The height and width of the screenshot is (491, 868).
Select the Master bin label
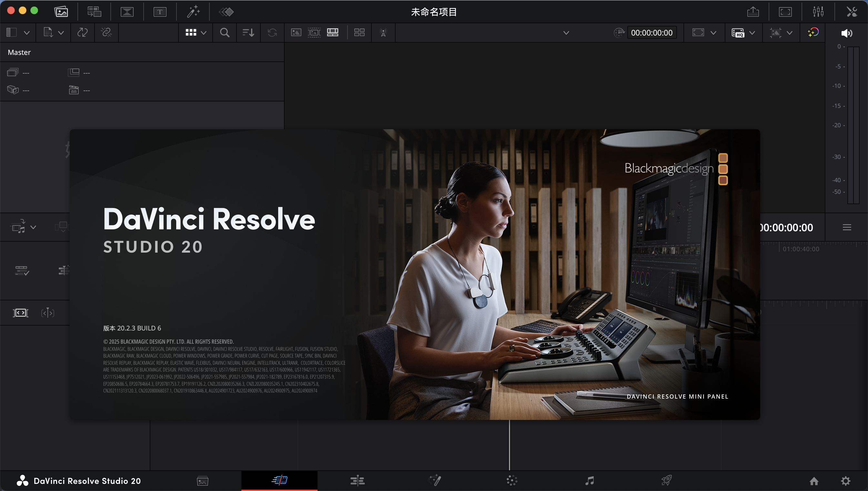click(19, 52)
